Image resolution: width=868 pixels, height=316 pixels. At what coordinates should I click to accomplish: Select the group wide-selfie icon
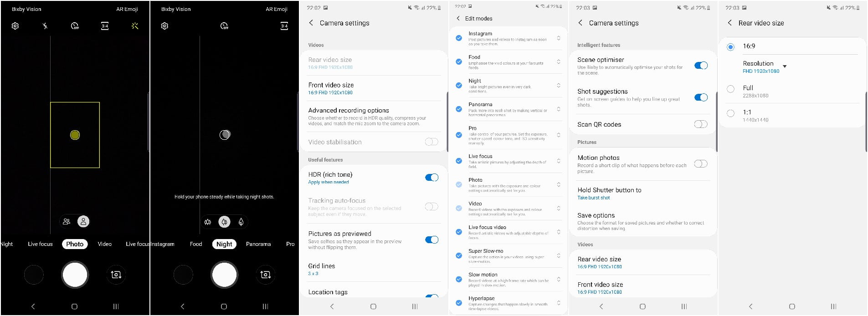tap(67, 222)
